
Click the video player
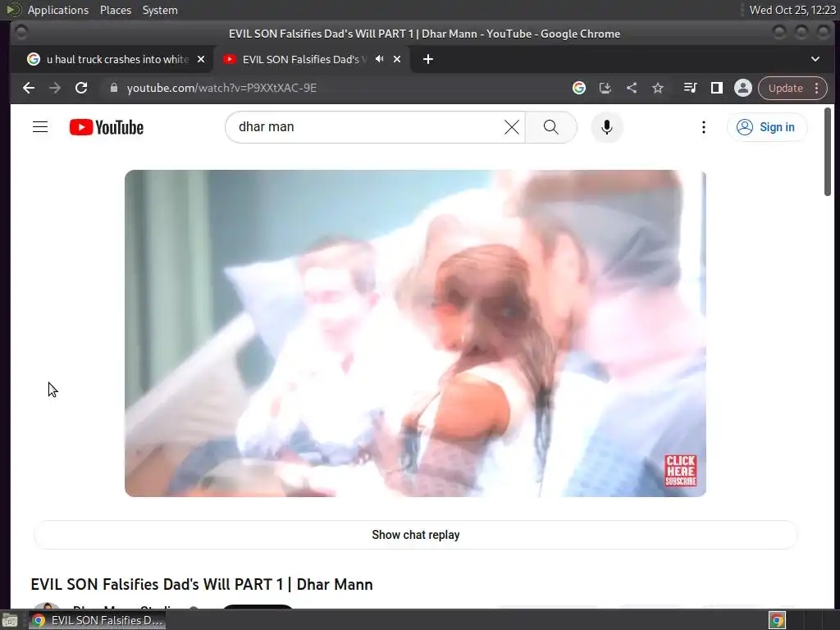415,333
